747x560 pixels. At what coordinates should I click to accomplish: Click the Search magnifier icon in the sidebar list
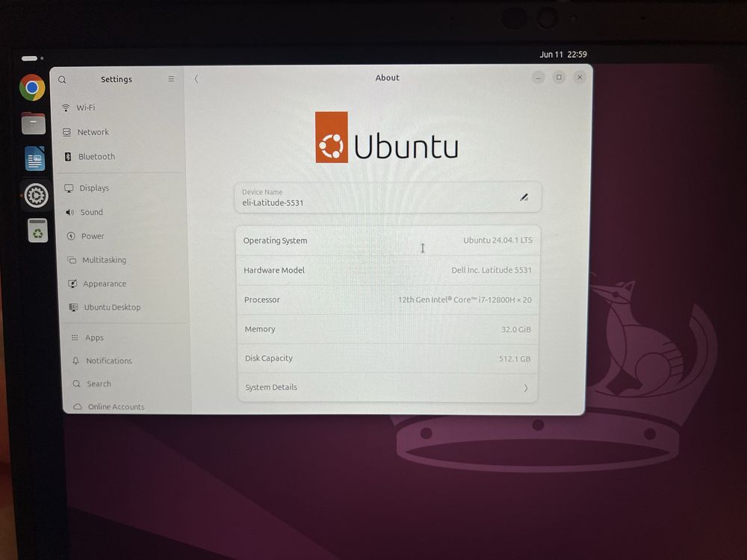point(76,384)
